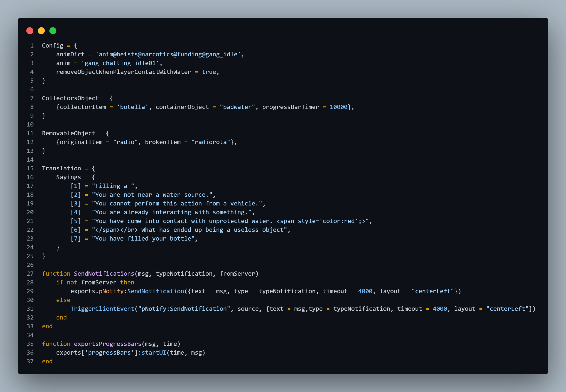Screen dimensions: 566x392
Task: Click the 'startUI' method call
Action: [x=154, y=353]
